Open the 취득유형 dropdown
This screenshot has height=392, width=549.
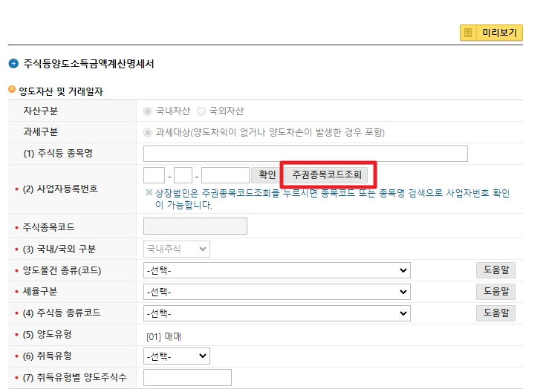177,356
